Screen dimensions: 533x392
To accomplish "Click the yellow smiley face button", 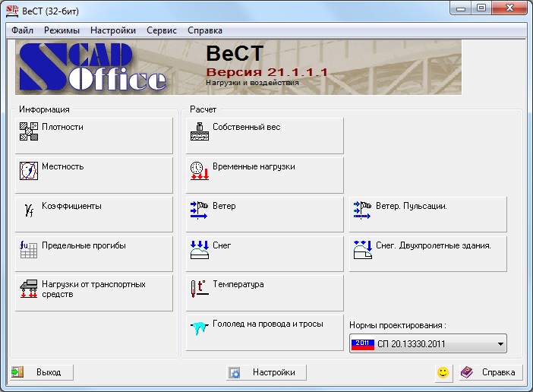I will [443, 372].
